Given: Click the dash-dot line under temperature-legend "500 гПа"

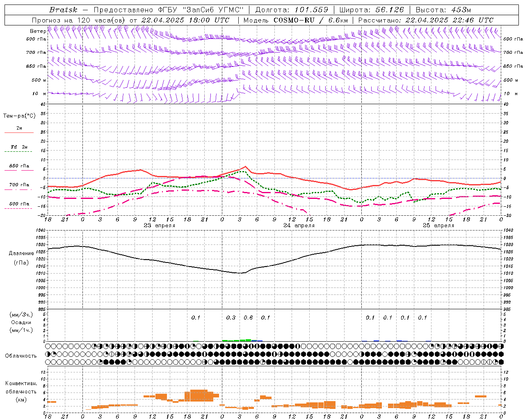Looking at the screenshot, I should (18, 208).
